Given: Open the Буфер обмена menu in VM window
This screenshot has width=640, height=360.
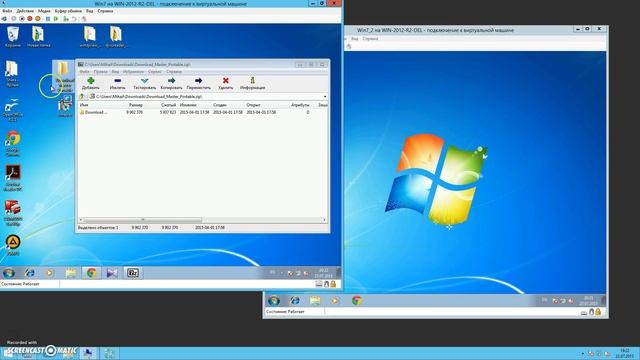Looking at the screenshot, I should 68,11.
